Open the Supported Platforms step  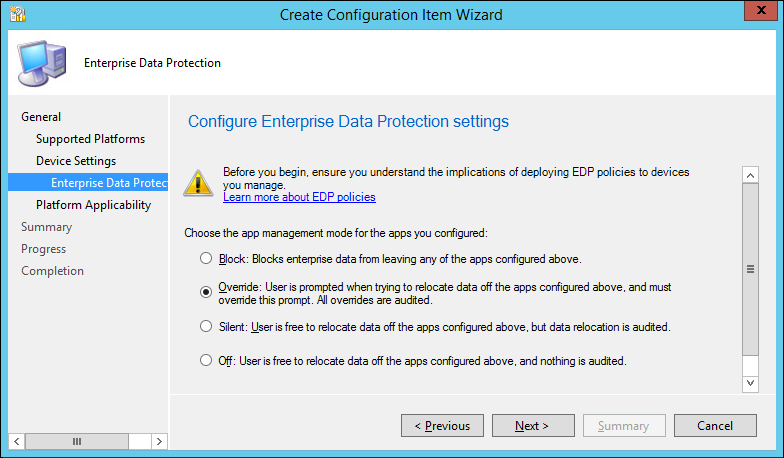(90, 139)
